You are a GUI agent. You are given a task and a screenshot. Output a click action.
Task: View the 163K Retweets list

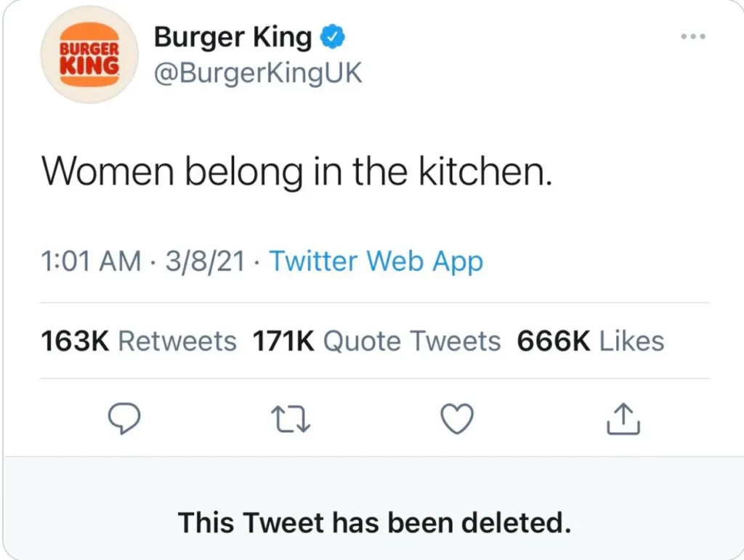(138, 341)
